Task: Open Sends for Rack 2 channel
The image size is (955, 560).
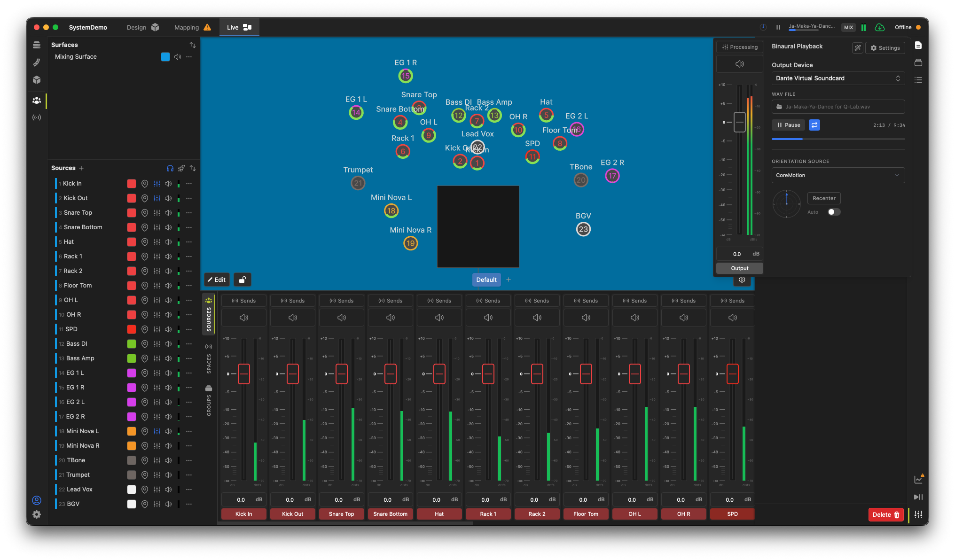Action: (x=537, y=301)
